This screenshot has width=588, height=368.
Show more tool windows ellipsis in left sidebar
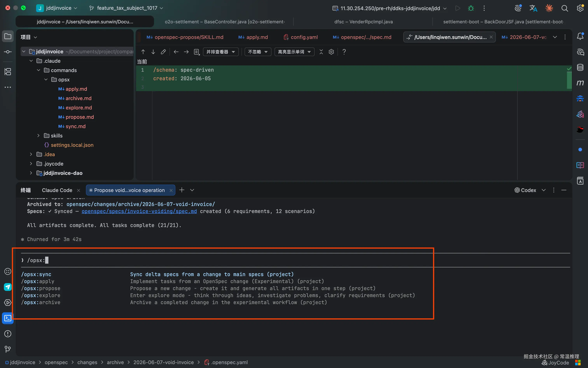[8, 87]
